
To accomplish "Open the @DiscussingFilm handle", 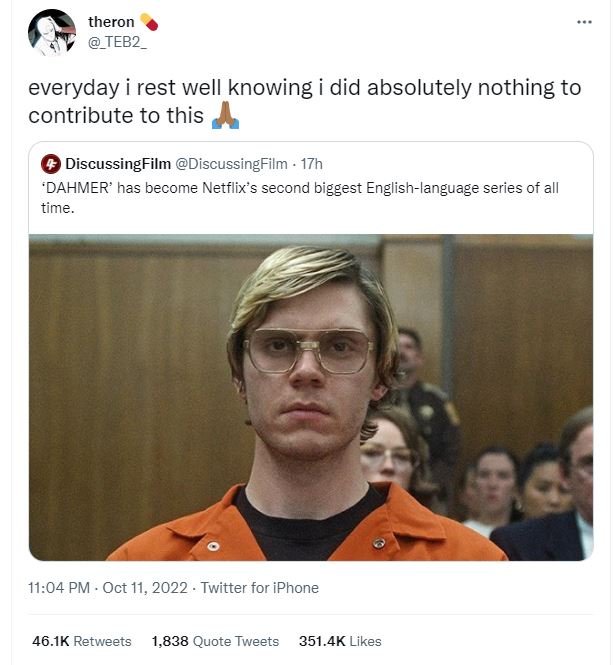I will point(231,164).
